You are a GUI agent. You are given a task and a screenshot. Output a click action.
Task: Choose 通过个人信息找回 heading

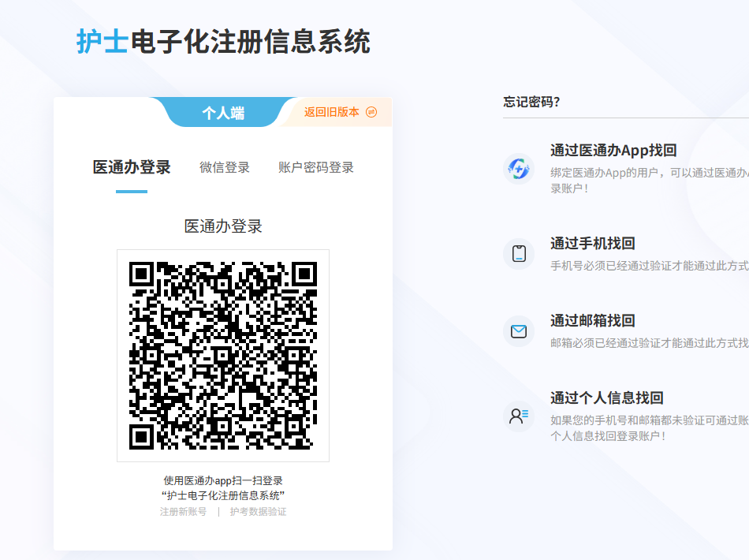point(607,398)
